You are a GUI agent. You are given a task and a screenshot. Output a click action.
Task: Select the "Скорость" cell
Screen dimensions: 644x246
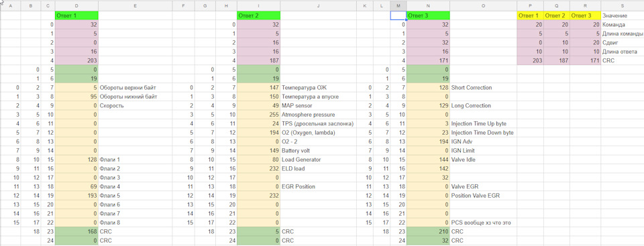tap(135, 105)
